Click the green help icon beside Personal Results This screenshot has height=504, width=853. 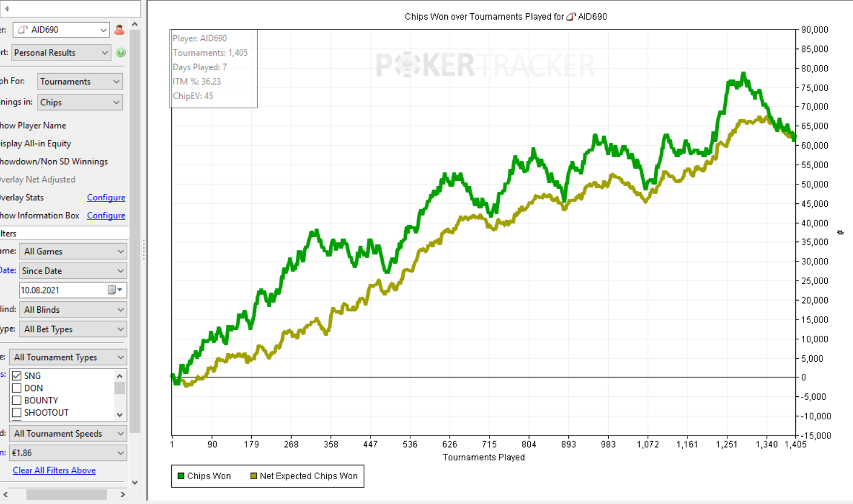click(120, 52)
